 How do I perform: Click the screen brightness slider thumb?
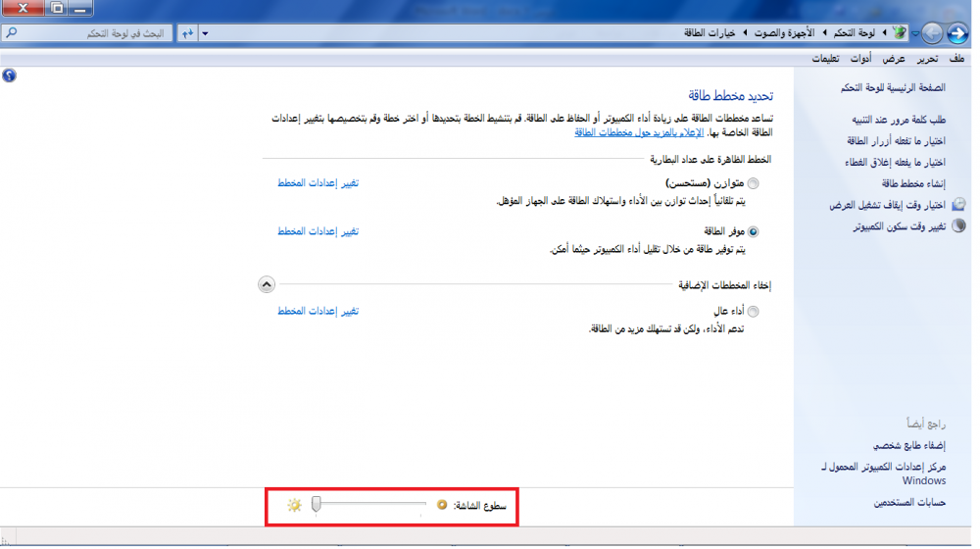[x=316, y=504]
